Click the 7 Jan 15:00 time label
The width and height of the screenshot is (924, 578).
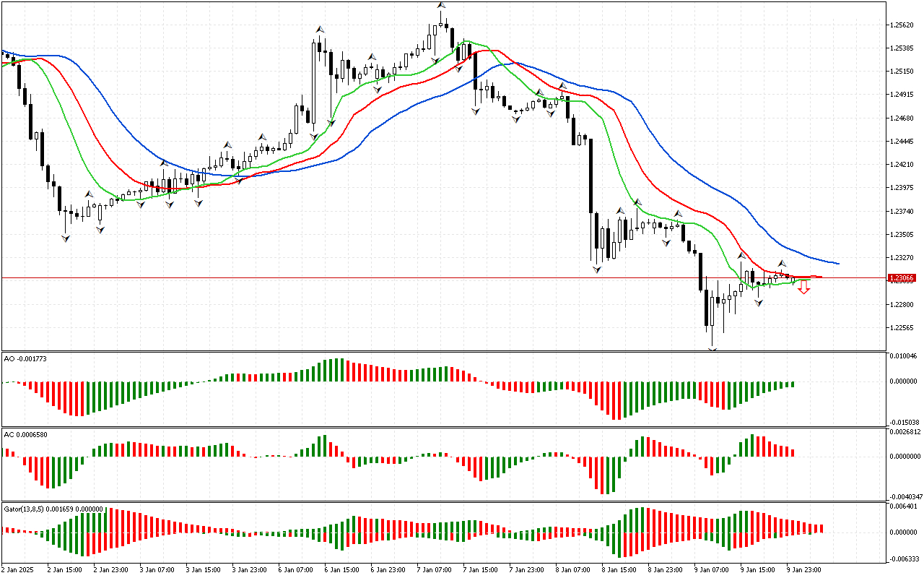(x=480, y=569)
